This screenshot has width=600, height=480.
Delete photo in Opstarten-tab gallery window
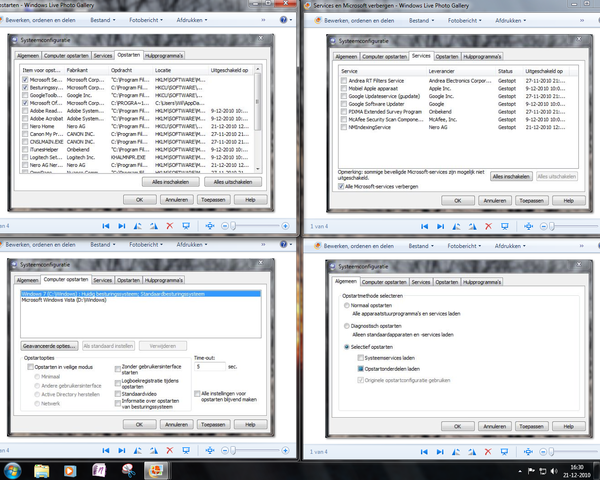[170, 226]
